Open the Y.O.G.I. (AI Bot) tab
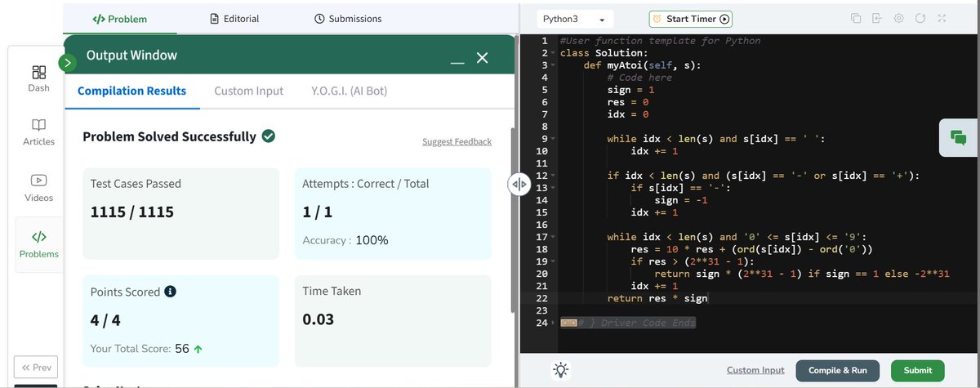Screen dimensions: 980x388 click(350, 91)
